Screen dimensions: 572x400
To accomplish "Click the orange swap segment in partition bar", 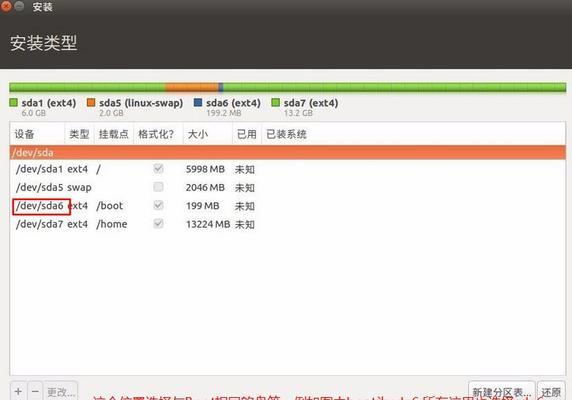I will tap(192, 88).
